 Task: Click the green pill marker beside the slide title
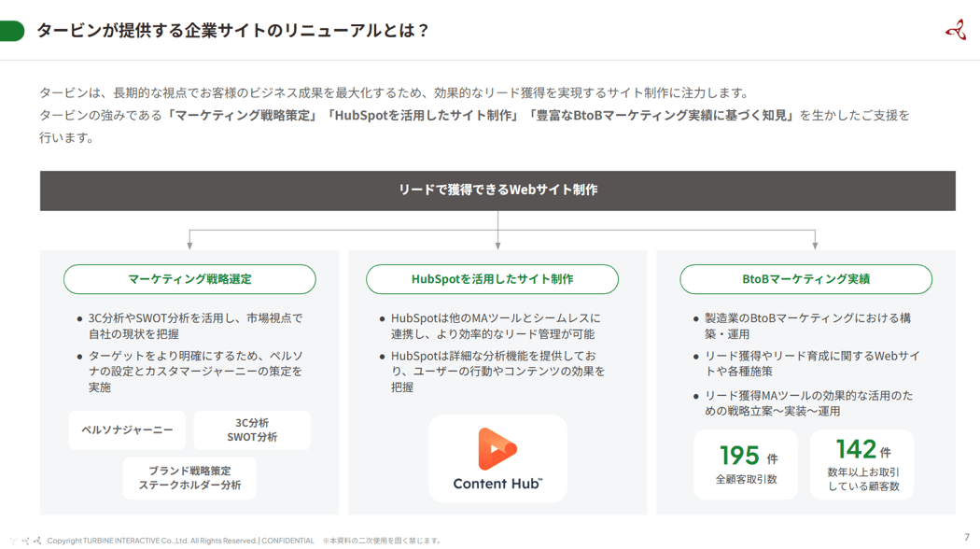pos(12,31)
